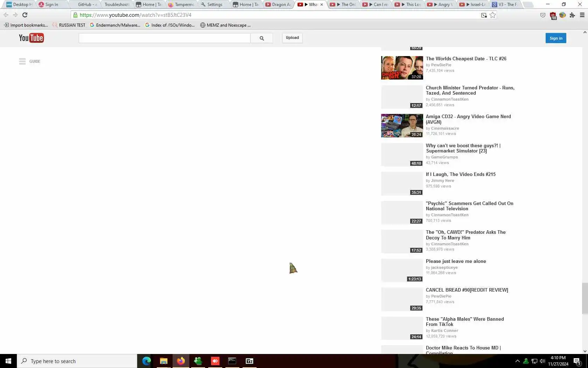Expand hidden system tray icons chevron
Viewport: 588px width, 368px height.
coord(517,361)
